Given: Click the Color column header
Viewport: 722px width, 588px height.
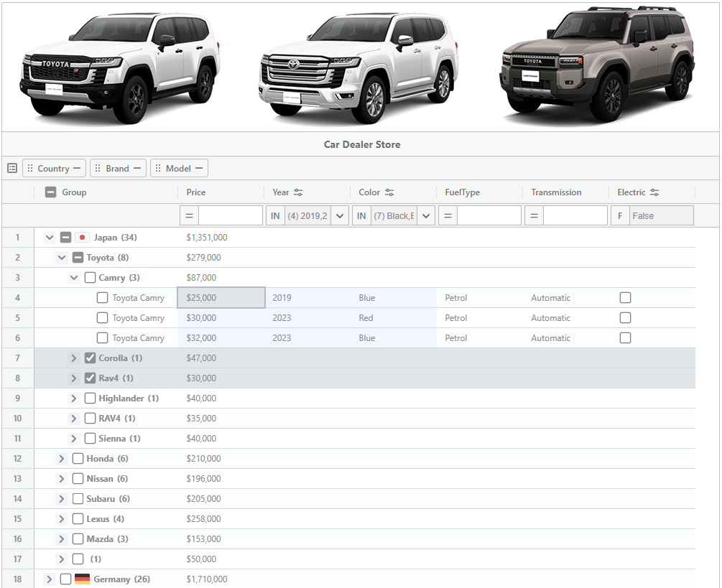Looking at the screenshot, I should pyautogui.click(x=369, y=192).
